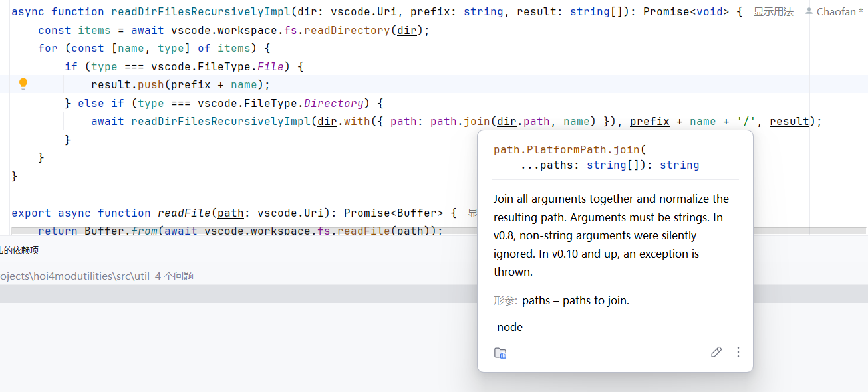Click the library folder icon in popup

click(x=500, y=353)
